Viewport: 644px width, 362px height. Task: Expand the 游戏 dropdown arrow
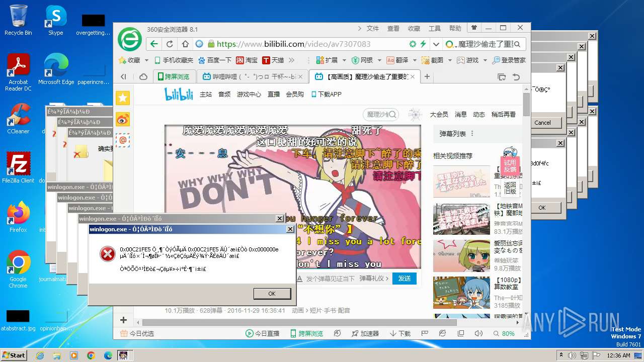pyautogui.click(x=485, y=60)
